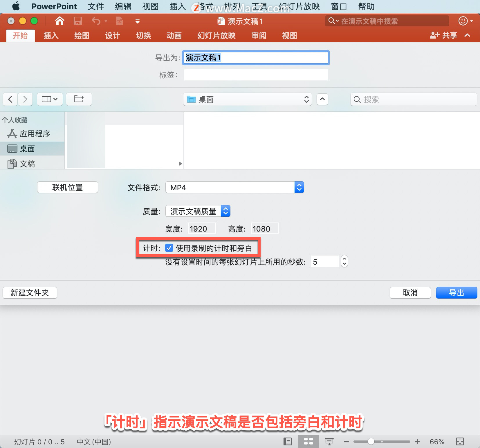This screenshot has height=448, width=480.
Task: Click the seconds per slide field showing 5
Action: pos(325,261)
